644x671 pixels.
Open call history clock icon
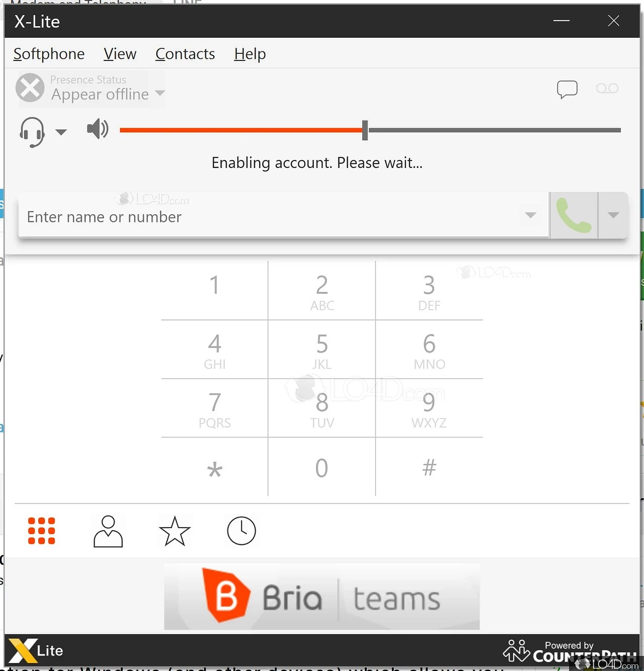pyautogui.click(x=242, y=531)
